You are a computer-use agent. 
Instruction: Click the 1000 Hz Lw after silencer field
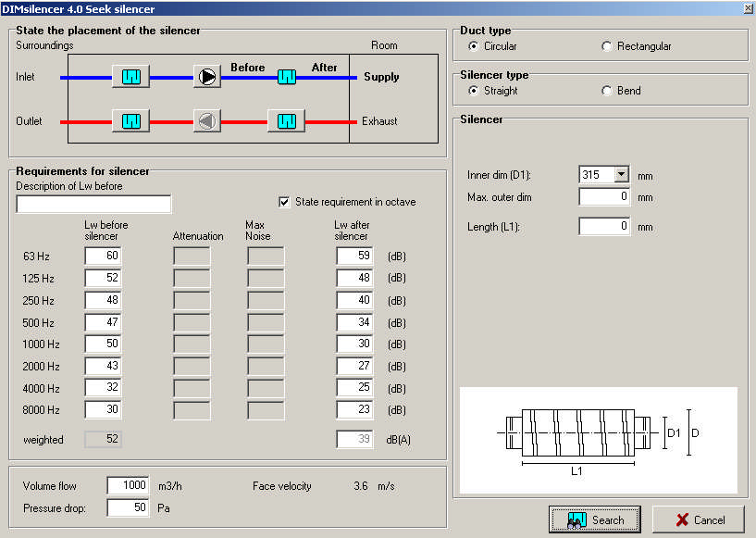(354, 344)
